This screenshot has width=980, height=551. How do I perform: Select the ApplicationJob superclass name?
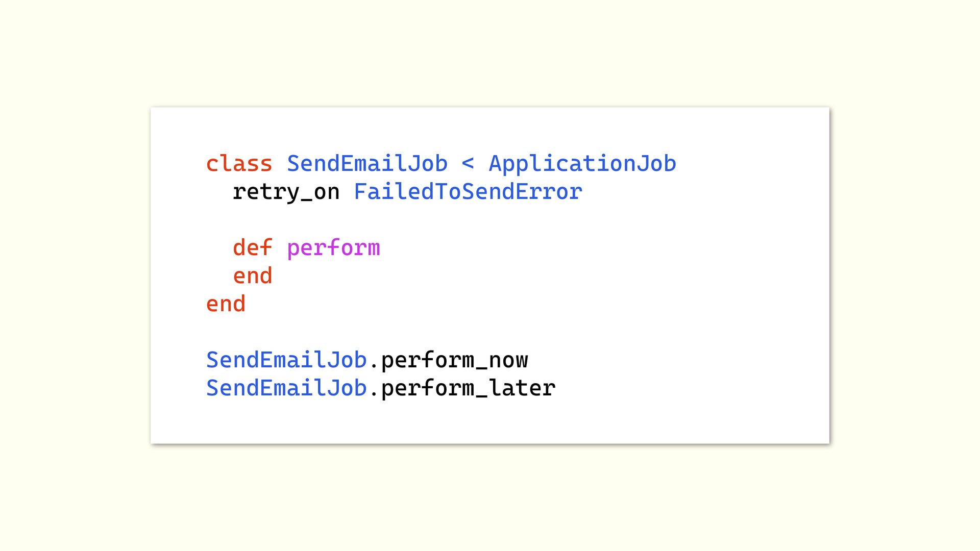pos(582,164)
